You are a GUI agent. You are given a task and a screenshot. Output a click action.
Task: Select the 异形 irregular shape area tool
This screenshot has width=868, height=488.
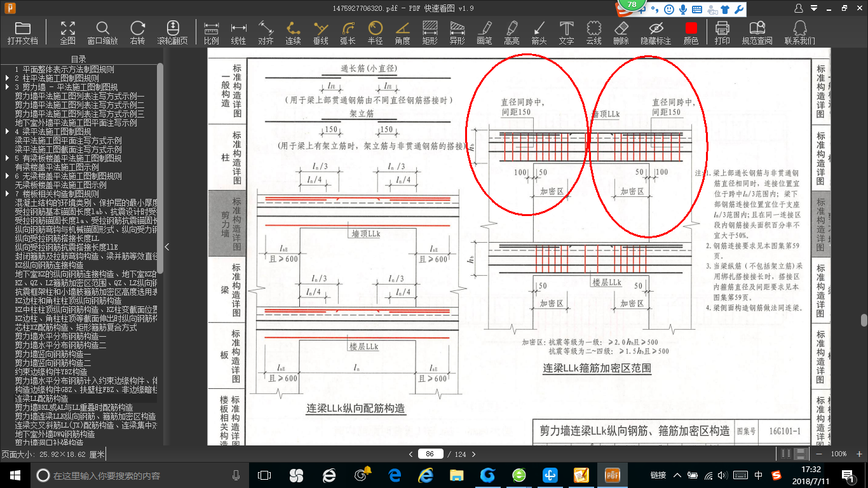457,32
